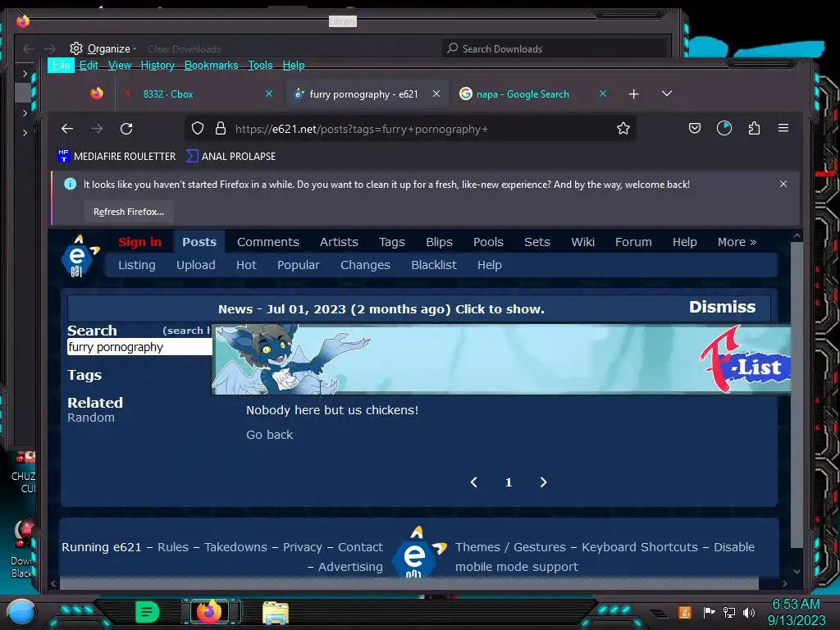840x630 pixels.
Task: Click the Random related link
Action: (x=91, y=418)
